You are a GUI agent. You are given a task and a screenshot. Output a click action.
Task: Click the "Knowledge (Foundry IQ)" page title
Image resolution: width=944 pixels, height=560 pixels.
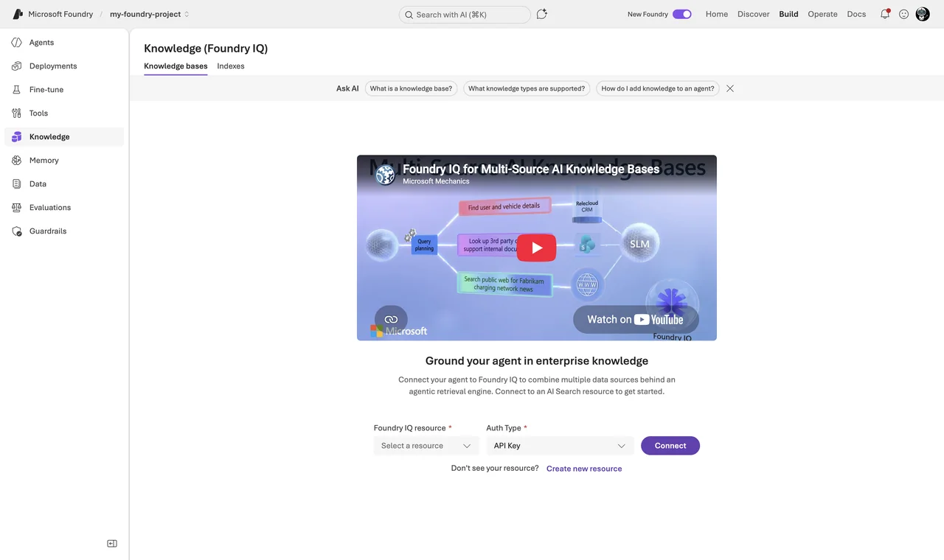tap(206, 49)
